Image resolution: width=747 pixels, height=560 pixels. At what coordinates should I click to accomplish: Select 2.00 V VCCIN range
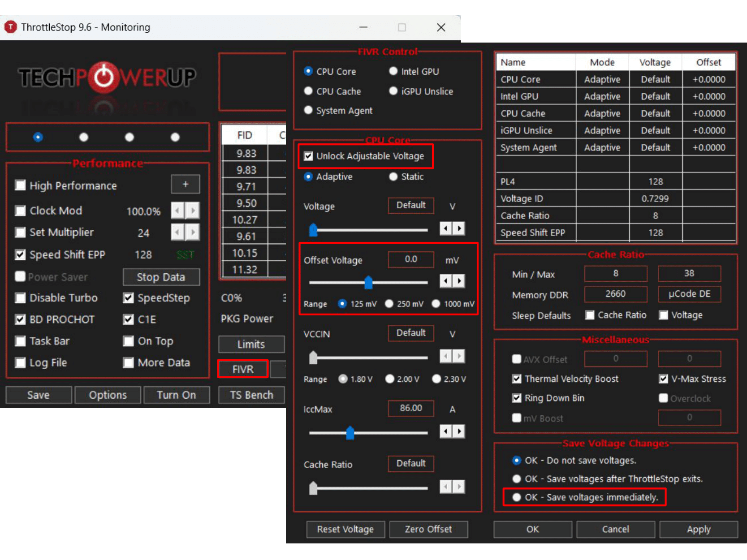(x=390, y=379)
